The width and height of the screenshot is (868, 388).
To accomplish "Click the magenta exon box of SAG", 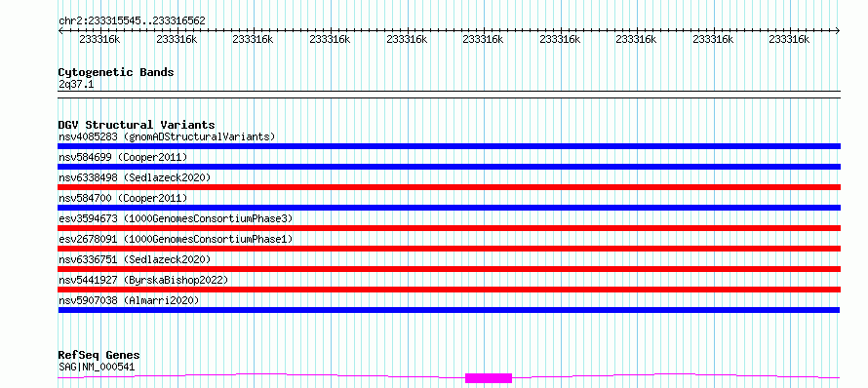I will click(x=489, y=378).
